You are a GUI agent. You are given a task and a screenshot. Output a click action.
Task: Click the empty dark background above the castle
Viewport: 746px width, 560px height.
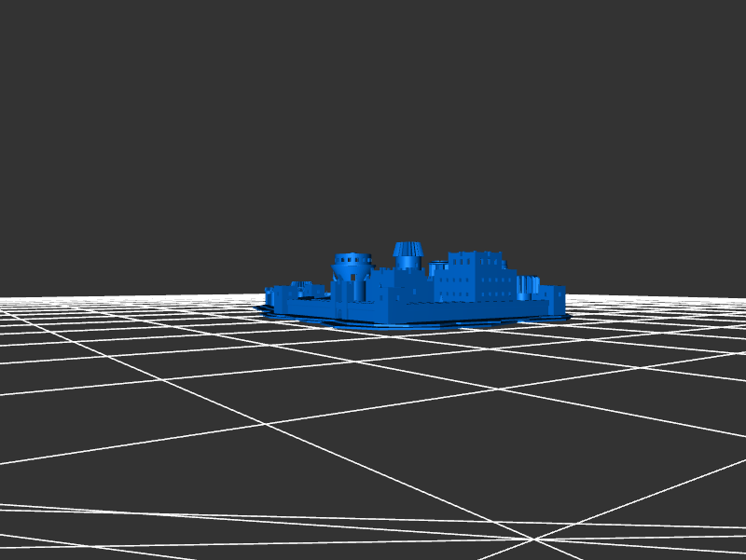click(373, 112)
